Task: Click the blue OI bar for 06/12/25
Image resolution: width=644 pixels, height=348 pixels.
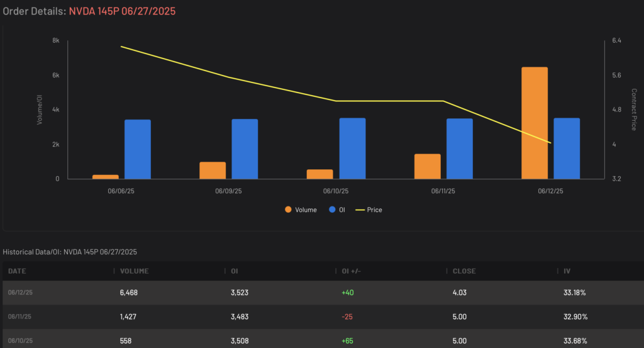Action: point(567,149)
